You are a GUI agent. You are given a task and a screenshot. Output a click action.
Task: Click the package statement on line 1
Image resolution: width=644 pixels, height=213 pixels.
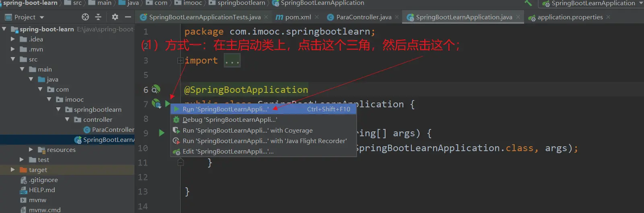pyautogui.click(x=280, y=32)
